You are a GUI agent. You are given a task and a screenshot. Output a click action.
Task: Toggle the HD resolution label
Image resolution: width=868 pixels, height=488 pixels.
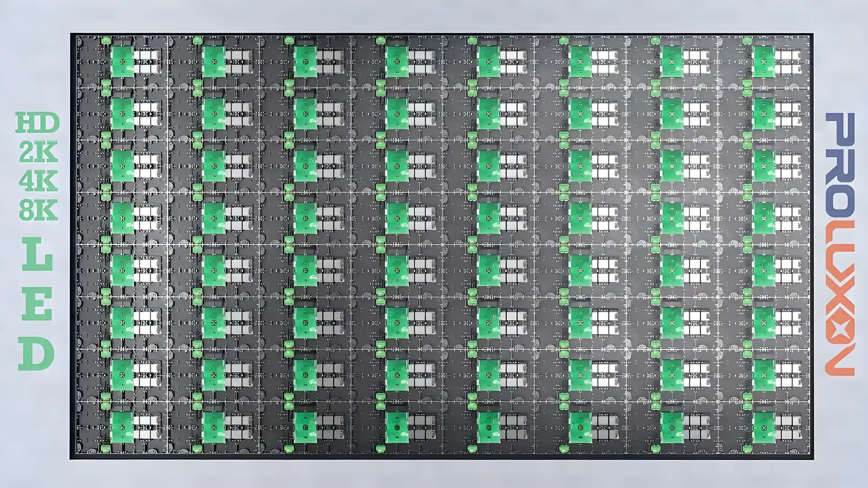pos(38,123)
